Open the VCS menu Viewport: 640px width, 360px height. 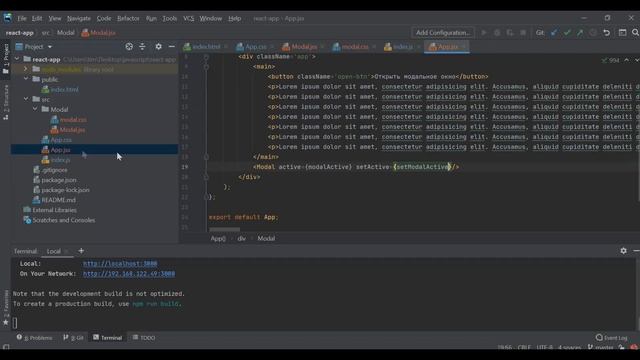(188, 18)
